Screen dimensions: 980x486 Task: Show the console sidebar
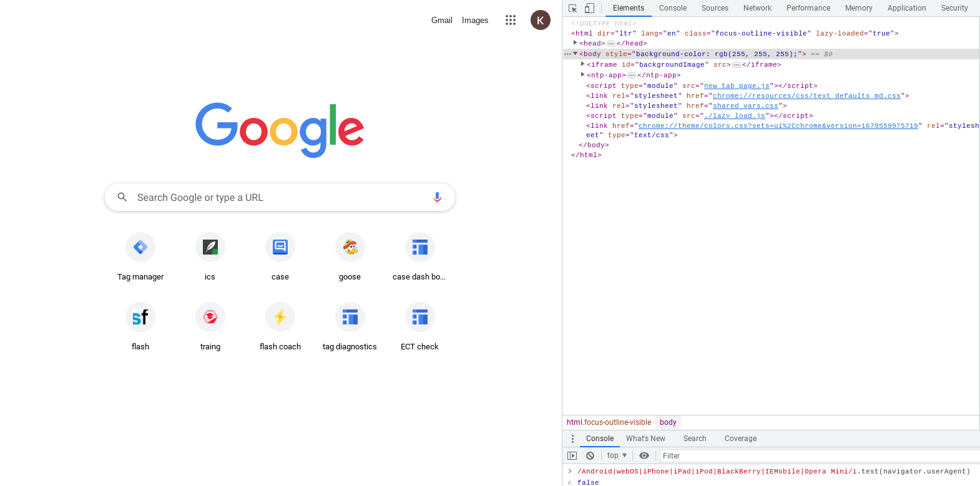tap(572, 455)
